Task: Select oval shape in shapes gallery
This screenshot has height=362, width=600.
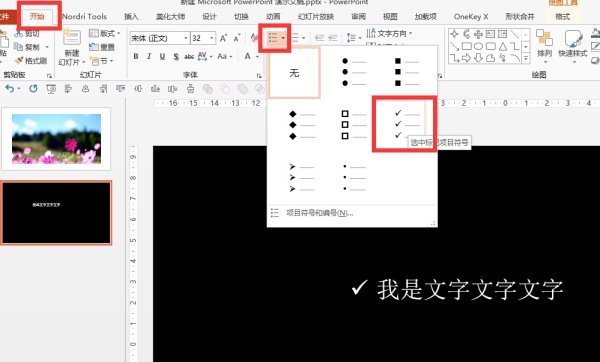Action: pyautogui.click(x=478, y=46)
